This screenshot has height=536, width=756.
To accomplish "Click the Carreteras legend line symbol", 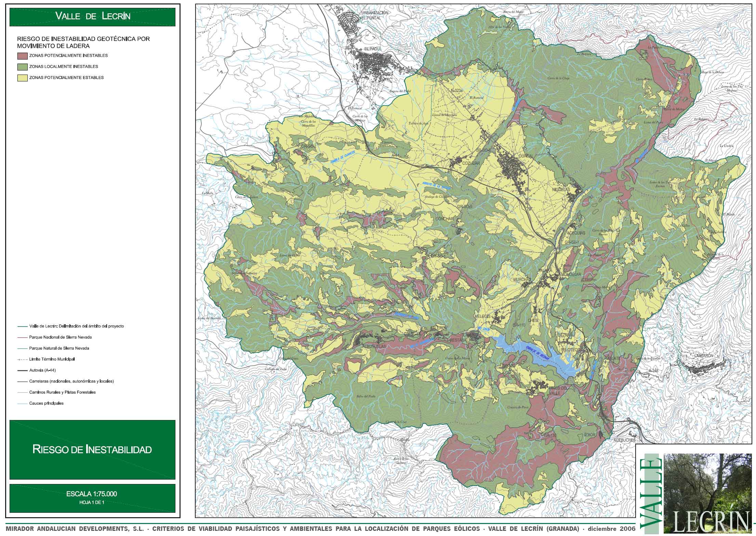I will click(22, 381).
